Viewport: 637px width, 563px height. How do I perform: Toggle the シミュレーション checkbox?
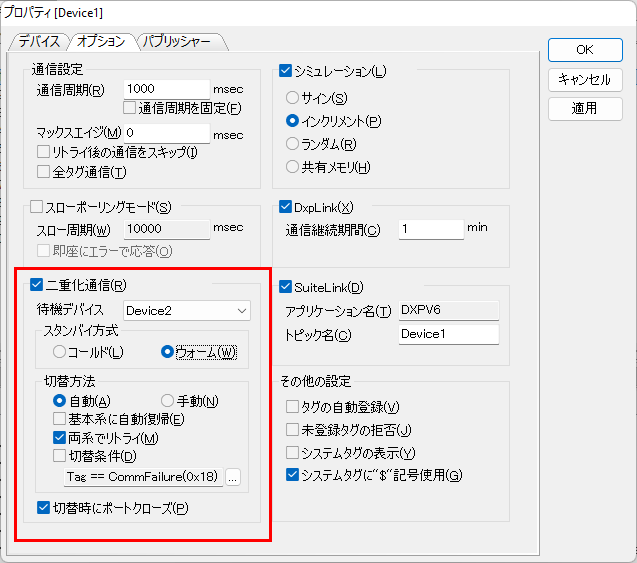pos(285,71)
